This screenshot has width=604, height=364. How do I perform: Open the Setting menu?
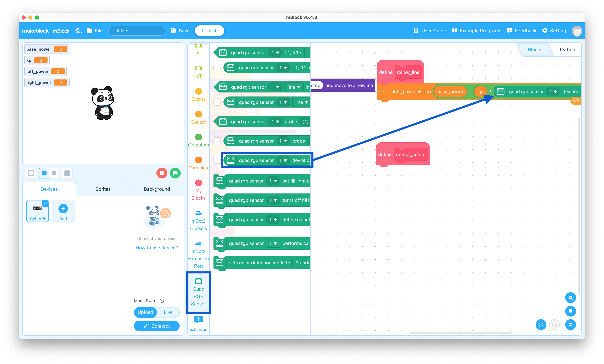[x=554, y=31]
